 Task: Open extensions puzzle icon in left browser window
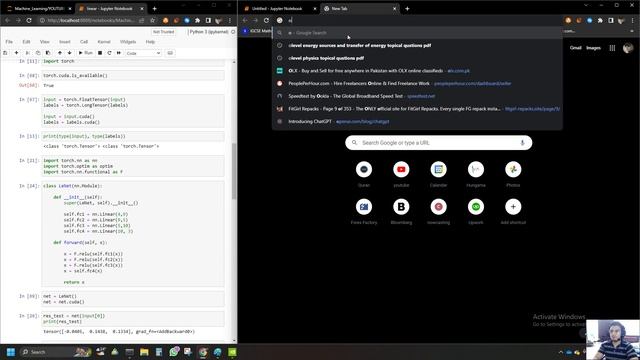(198, 20)
